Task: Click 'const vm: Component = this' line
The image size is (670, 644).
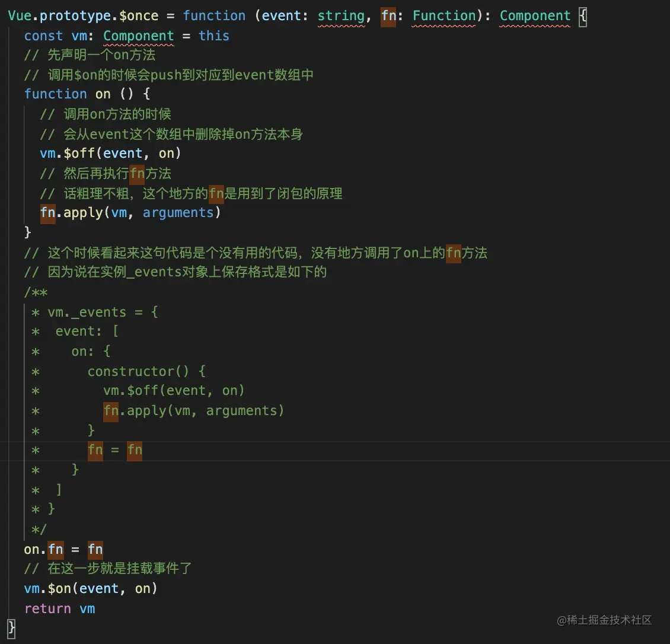Action: tap(126, 36)
